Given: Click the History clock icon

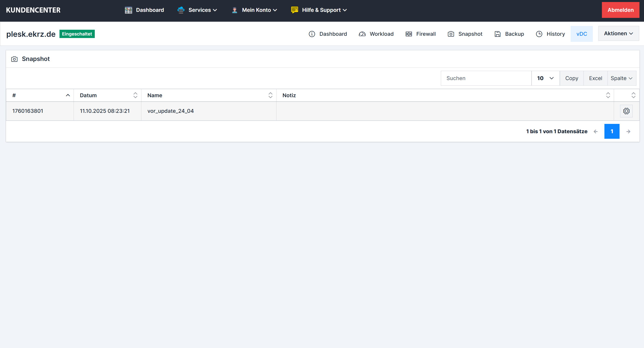Looking at the screenshot, I should click(x=539, y=34).
